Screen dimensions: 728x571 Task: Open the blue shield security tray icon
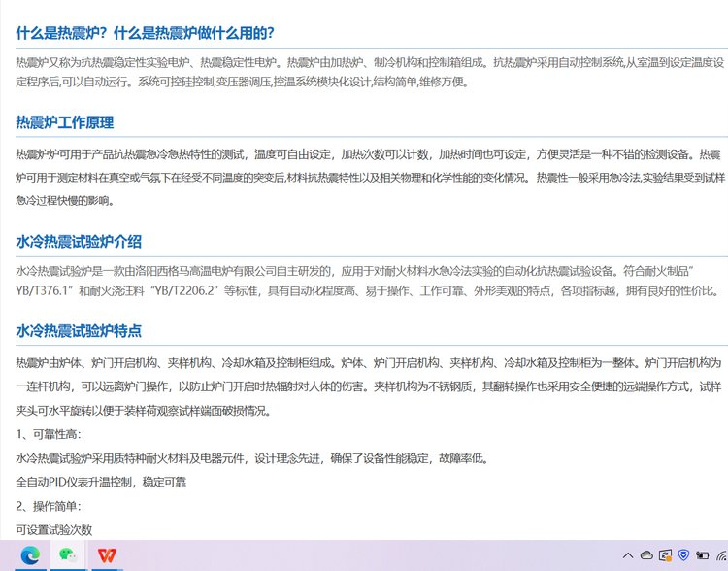point(683,555)
